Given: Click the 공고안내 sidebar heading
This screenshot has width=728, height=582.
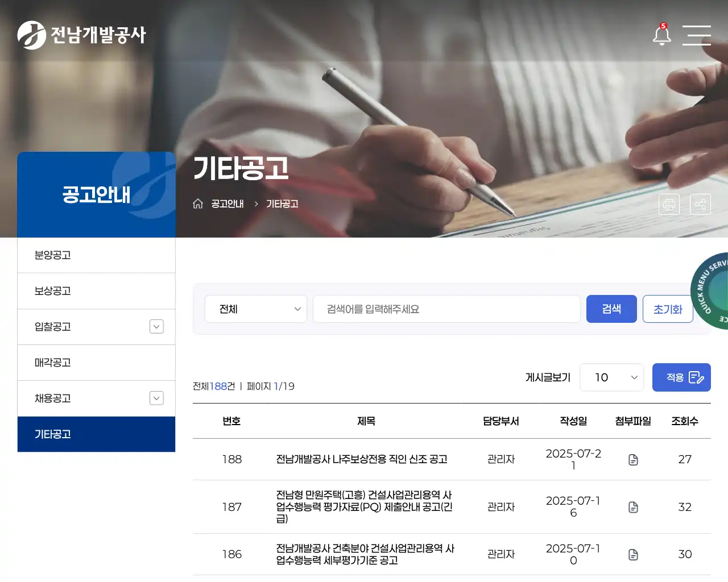Looking at the screenshot, I should click(x=96, y=194).
